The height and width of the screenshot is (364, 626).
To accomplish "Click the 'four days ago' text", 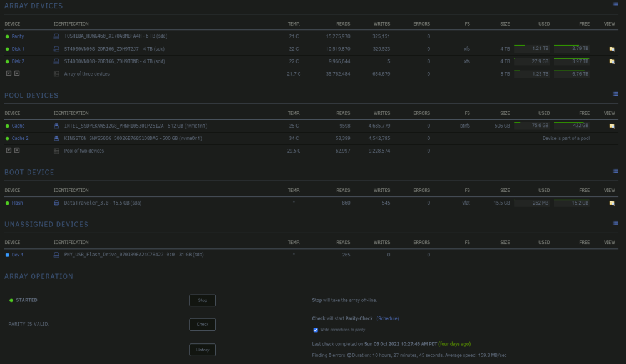I will click(x=454, y=344).
